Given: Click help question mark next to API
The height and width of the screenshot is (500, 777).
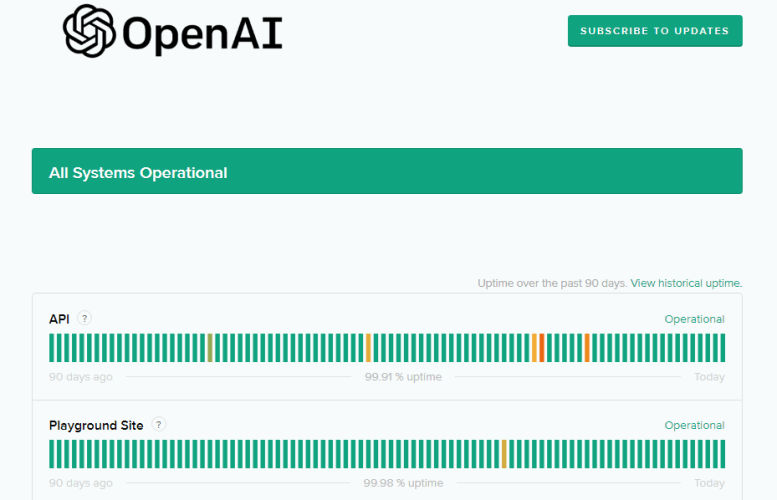Looking at the screenshot, I should point(85,318).
